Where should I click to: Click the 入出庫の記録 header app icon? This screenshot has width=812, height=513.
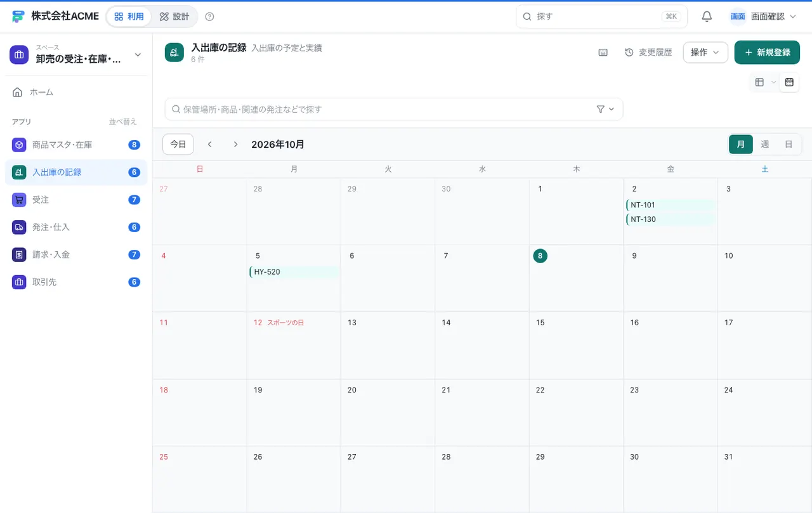point(174,53)
